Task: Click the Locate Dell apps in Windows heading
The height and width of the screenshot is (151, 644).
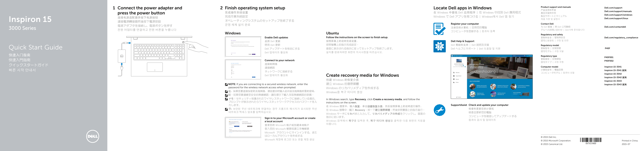Action: tap(462, 8)
